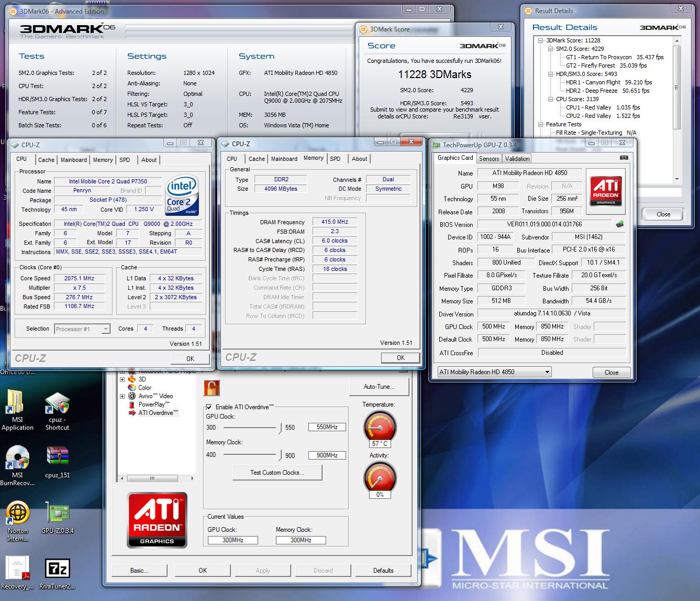Open the Recovery PDF desktop icon
The height and width of the screenshot is (601, 700).
pos(17,573)
